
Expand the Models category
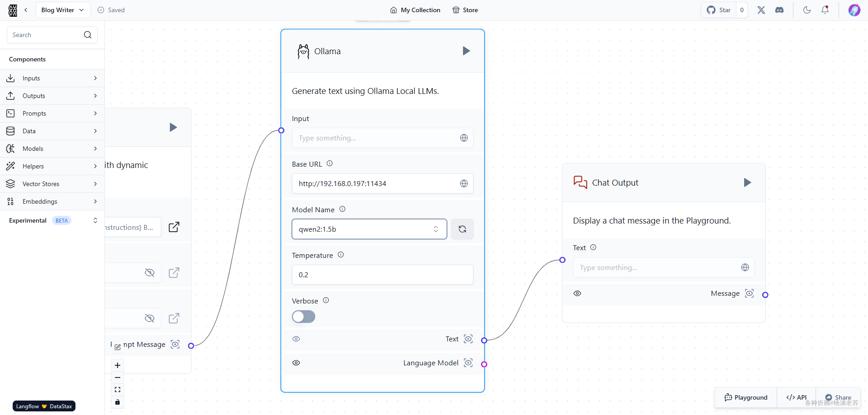tap(52, 149)
